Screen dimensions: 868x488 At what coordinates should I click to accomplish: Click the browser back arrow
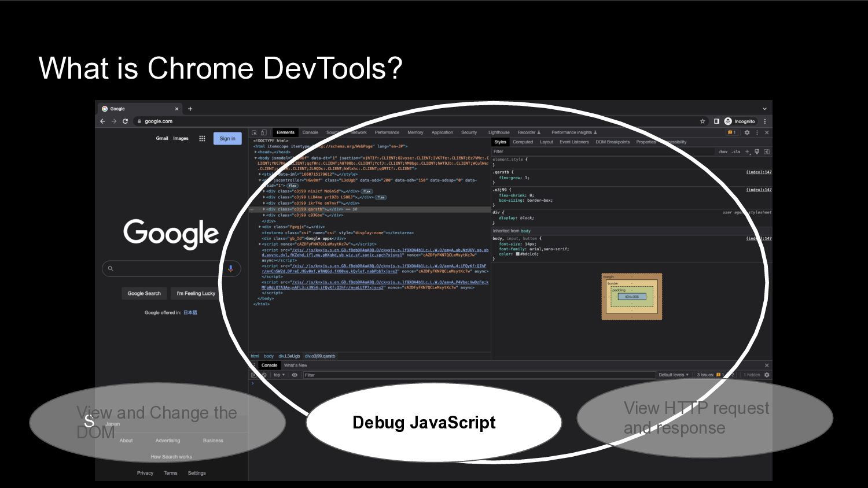point(102,121)
